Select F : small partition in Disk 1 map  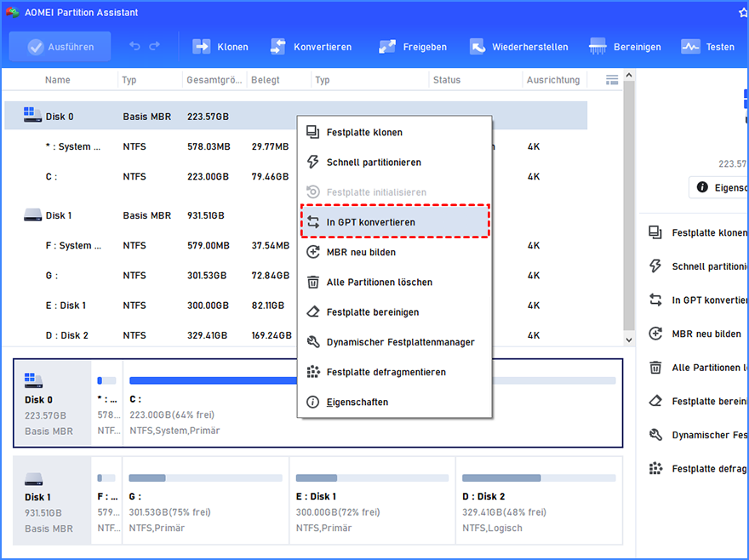tap(106, 500)
